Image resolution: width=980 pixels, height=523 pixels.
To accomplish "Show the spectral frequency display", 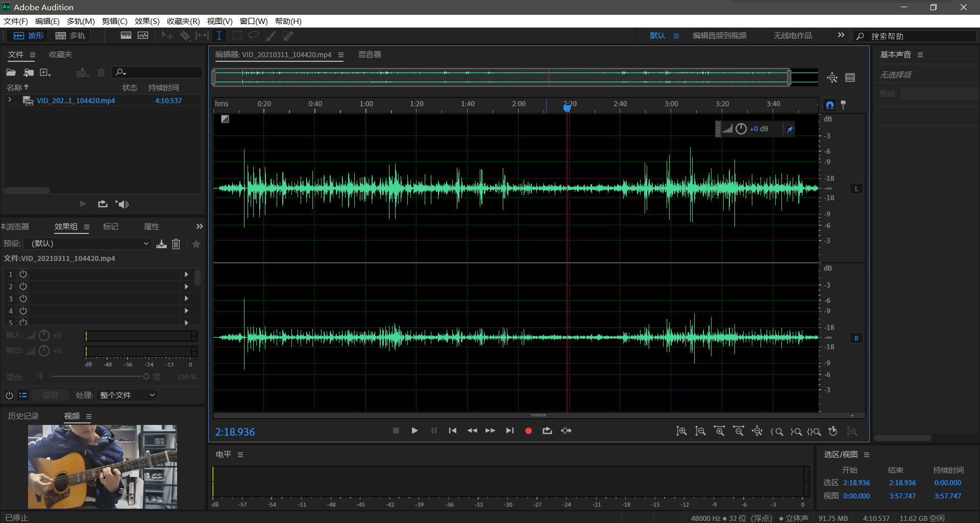I will (x=126, y=36).
